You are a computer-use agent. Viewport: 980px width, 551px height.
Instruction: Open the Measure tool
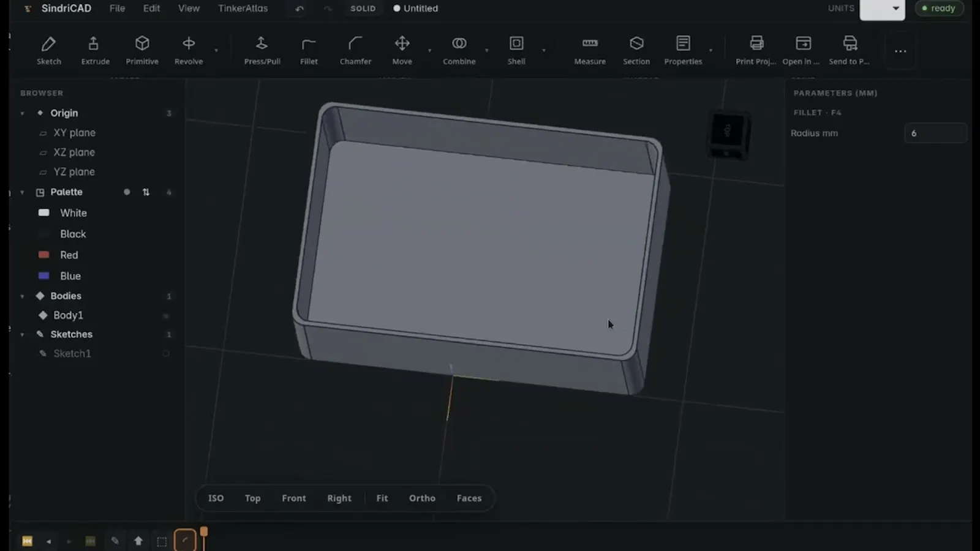[x=590, y=50]
